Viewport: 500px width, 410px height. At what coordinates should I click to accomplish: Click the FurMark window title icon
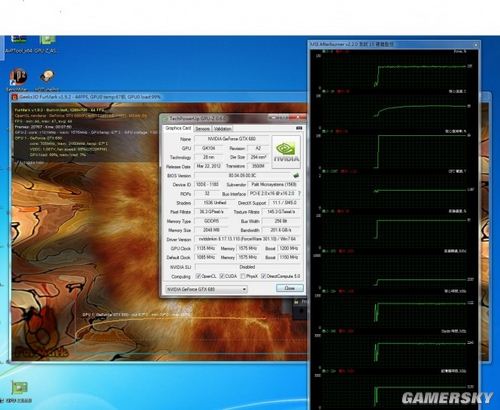(15, 97)
